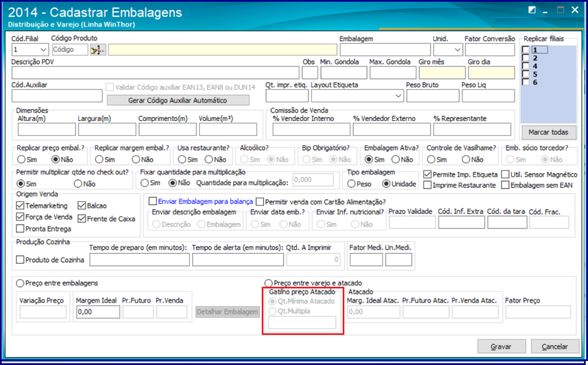Click the % Vendedor Interno field

click(311, 130)
